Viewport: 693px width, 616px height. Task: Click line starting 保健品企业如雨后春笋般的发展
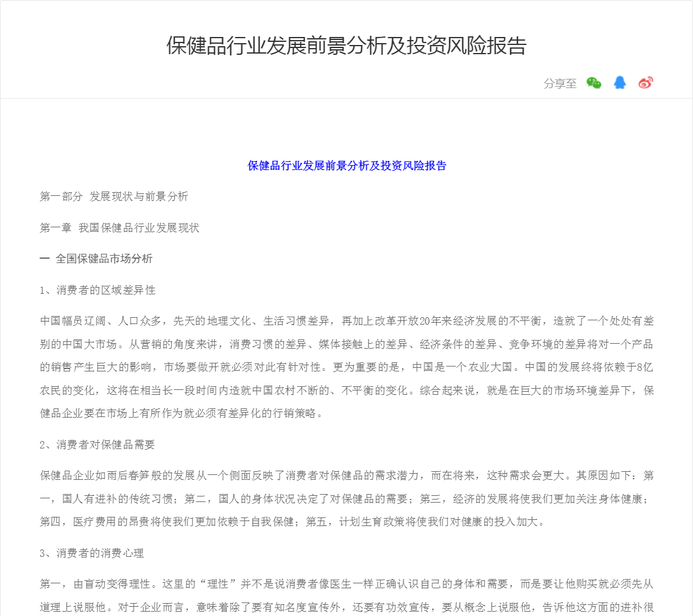tap(347, 476)
